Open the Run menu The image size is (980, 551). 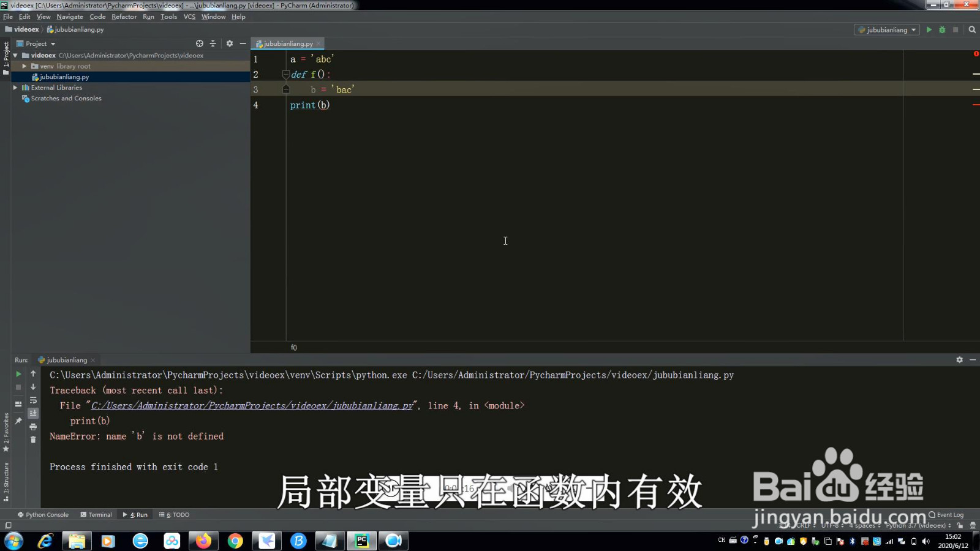click(x=148, y=17)
